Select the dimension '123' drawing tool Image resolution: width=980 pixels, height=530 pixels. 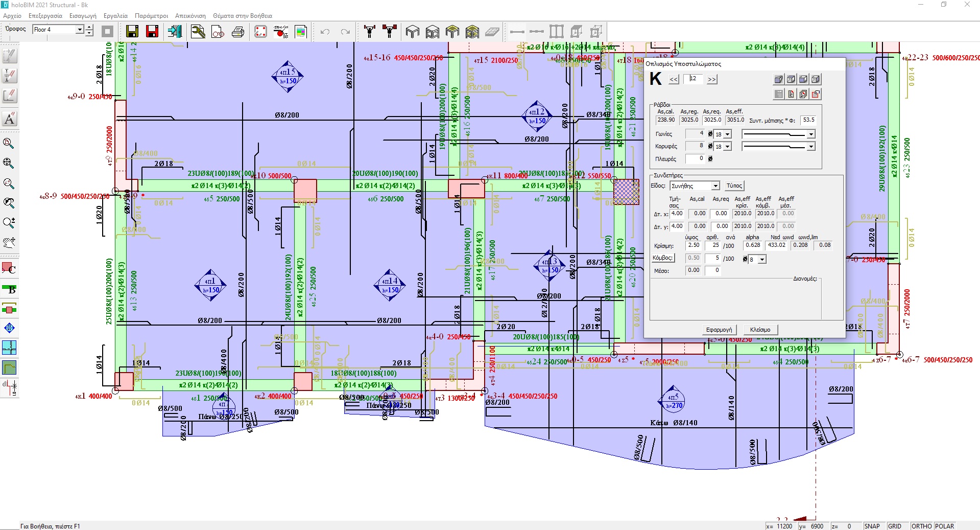10,76
